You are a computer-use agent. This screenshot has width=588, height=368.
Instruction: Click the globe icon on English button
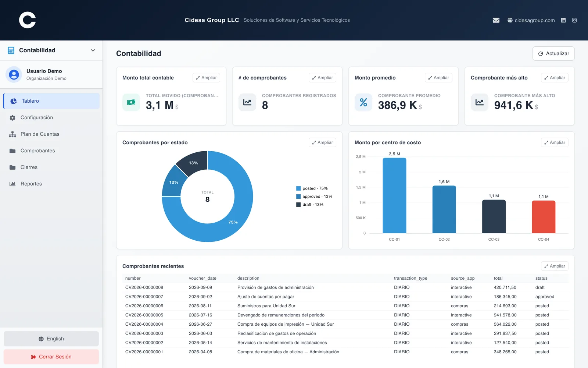41,339
